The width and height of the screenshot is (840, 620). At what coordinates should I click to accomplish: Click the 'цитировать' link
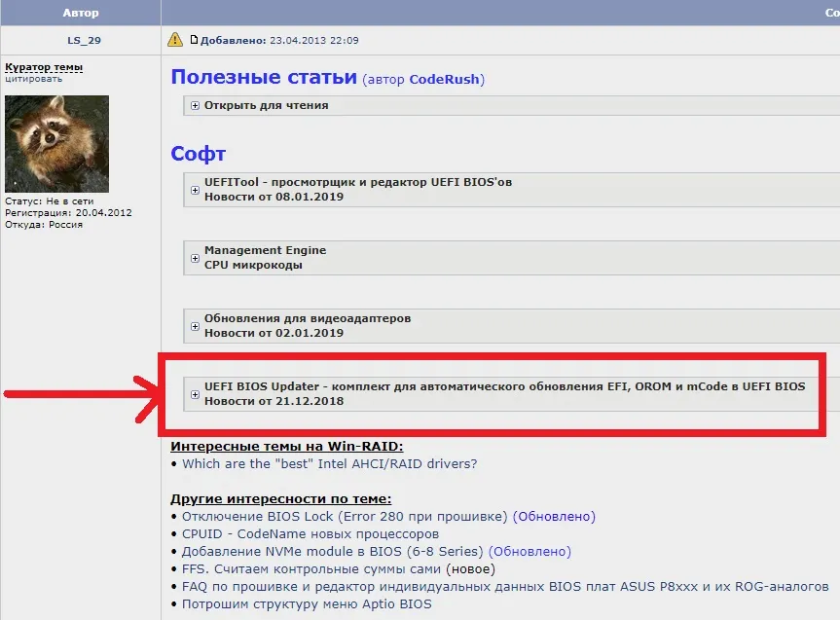tap(34, 79)
